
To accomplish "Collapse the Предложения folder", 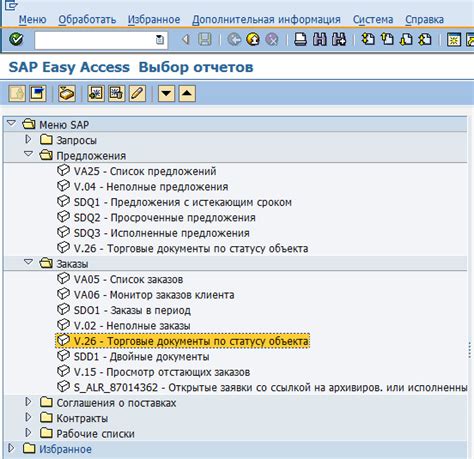I will [29, 154].
